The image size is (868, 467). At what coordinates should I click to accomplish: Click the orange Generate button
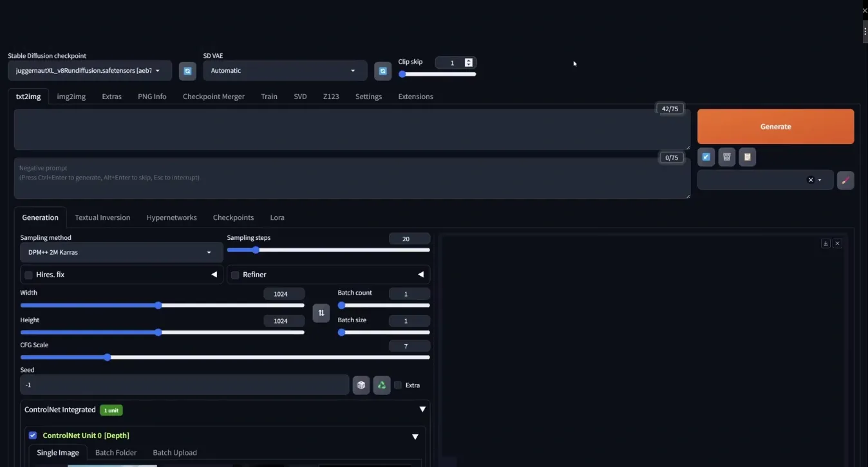[775, 127]
